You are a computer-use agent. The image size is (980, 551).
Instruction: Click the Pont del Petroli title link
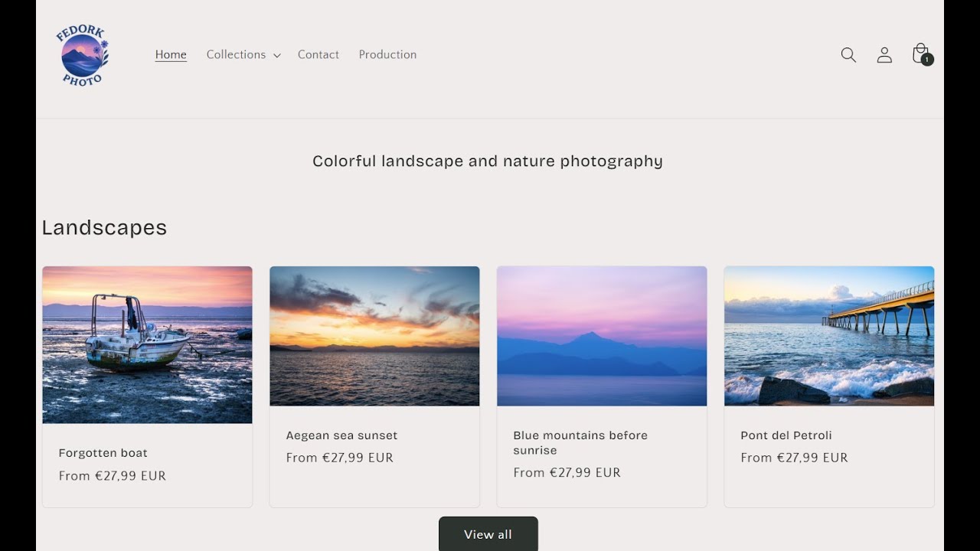tap(786, 435)
